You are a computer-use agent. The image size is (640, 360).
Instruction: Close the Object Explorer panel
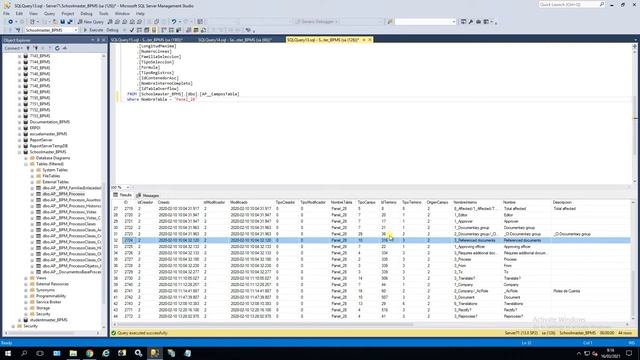coord(104,40)
